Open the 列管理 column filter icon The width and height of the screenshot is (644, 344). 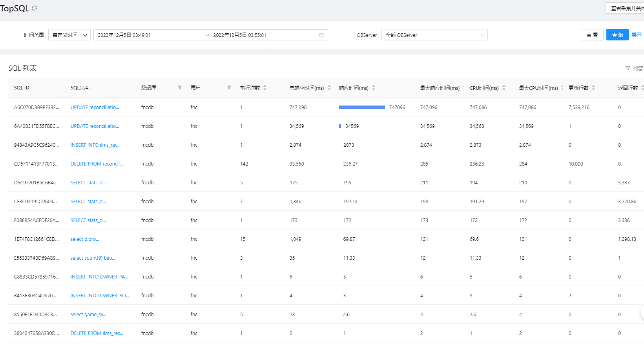[628, 68]
